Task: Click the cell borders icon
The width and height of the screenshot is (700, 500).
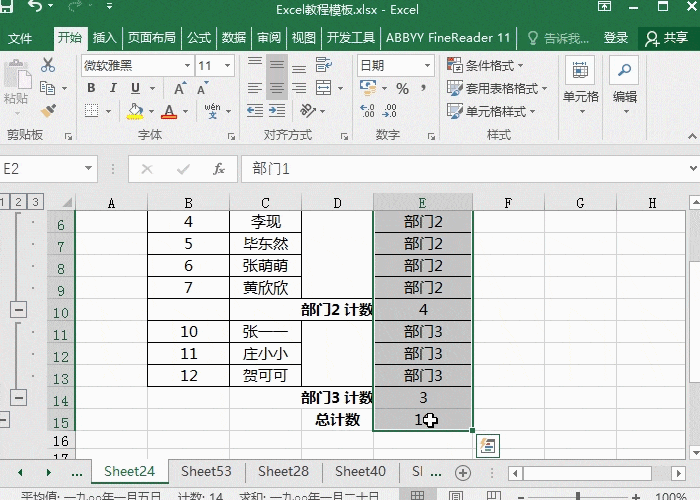Action: click(92, 111)
